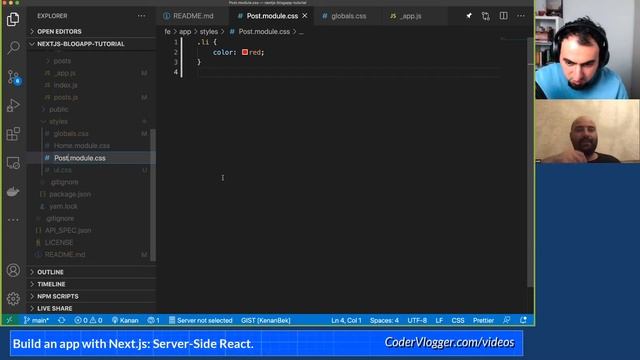The height and width of the screenshot is (360, 640).
Task: Collapse the NEXTJS-BLOGAPP-TUTORIAL folder section
Action: [x=92, y=44]
